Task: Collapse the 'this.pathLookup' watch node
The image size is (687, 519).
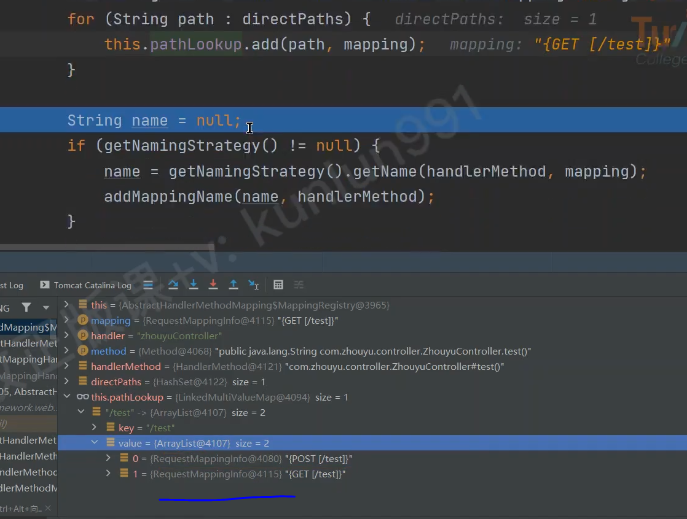Action: (67, 396)
